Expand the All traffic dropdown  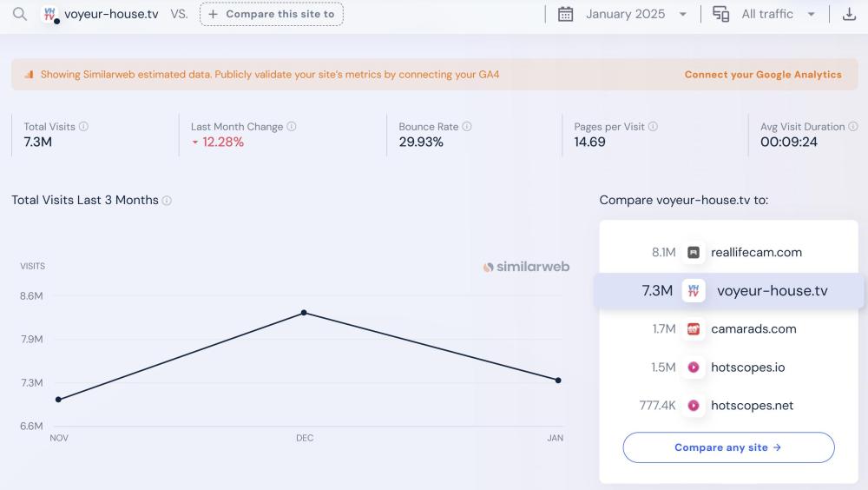point(778,14)
